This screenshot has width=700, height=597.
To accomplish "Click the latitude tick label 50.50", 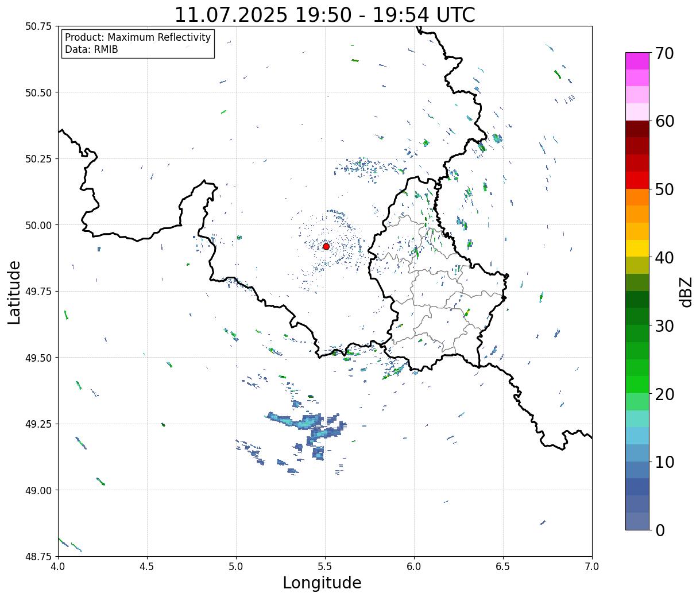I will point(39,92).
